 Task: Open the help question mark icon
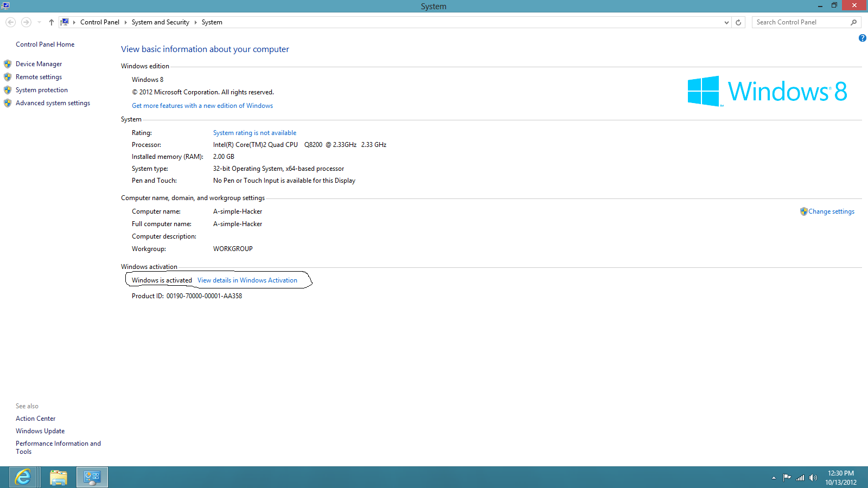tap(863, 38)
